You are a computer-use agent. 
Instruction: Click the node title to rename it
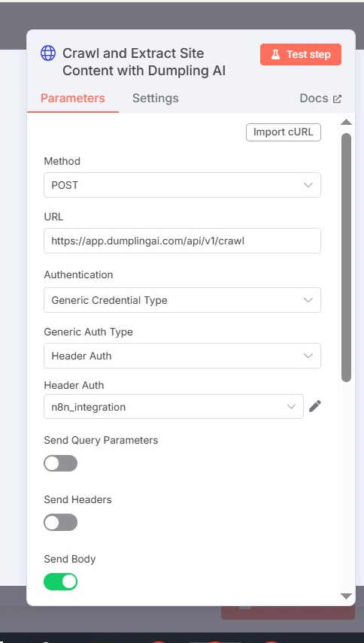(144, 62)
